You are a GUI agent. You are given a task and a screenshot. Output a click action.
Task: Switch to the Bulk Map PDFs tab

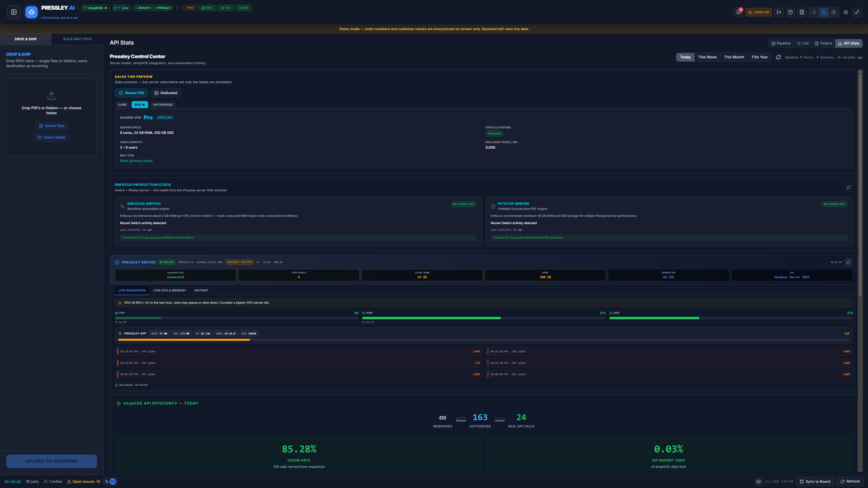point(77,39)
